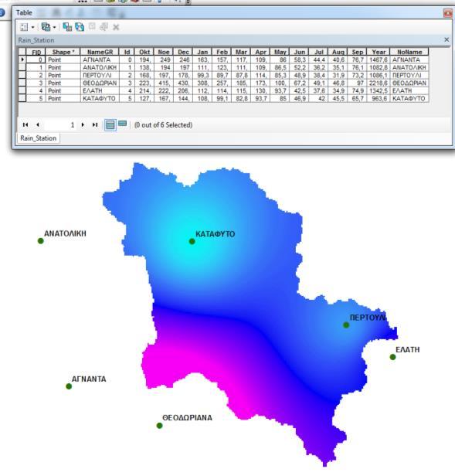
Task: Click Select By Attributes icon
Action: tap(67, 27)
